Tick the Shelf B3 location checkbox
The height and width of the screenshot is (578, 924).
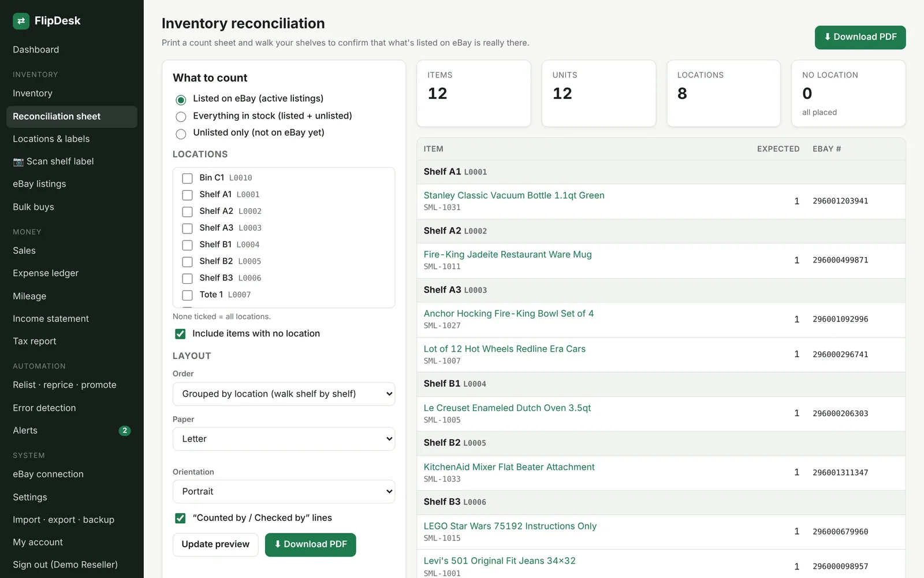point(187,279)
